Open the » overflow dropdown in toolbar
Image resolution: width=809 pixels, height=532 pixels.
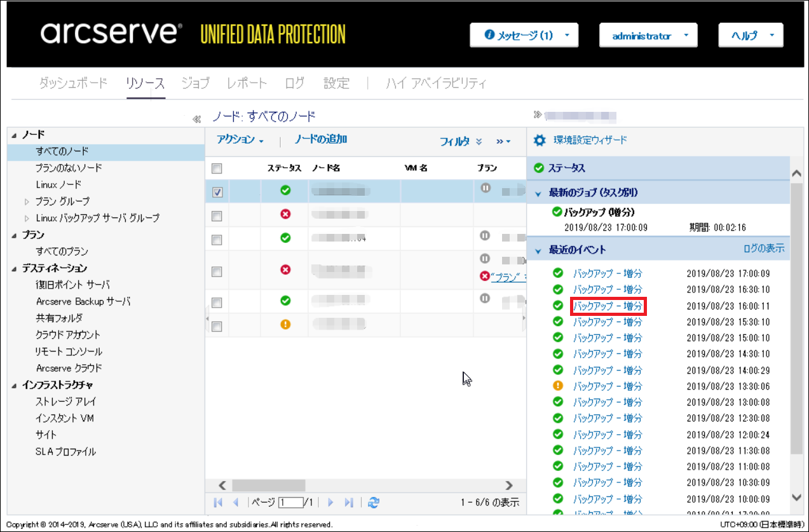point(503,141)
